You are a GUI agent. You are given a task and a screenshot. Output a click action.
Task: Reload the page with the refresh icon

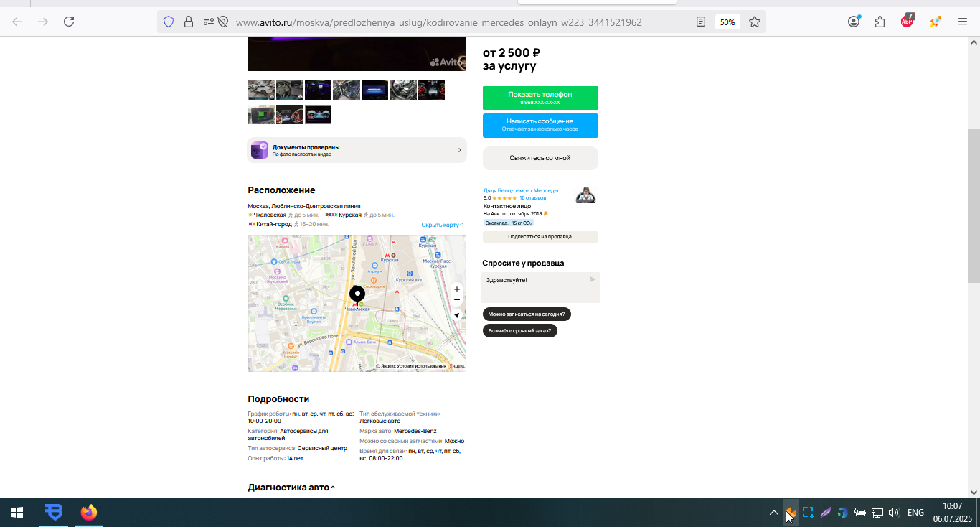pos(69,22)
